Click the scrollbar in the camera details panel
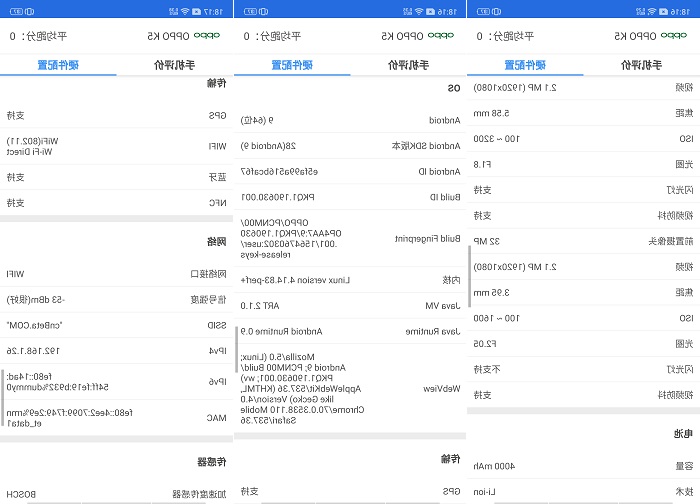Image resolution: width=700 pixels, height=504 pixels. (x=470, y=276)
